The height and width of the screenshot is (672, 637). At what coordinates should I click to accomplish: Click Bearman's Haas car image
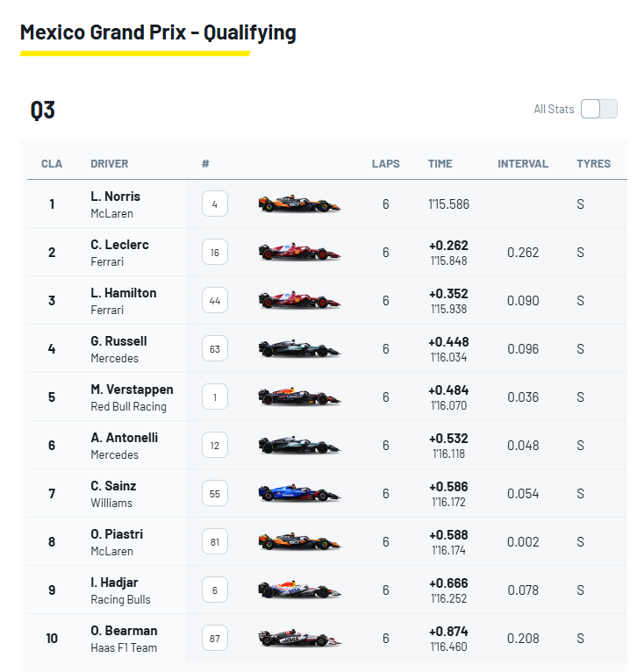click(x=299, y=639)
